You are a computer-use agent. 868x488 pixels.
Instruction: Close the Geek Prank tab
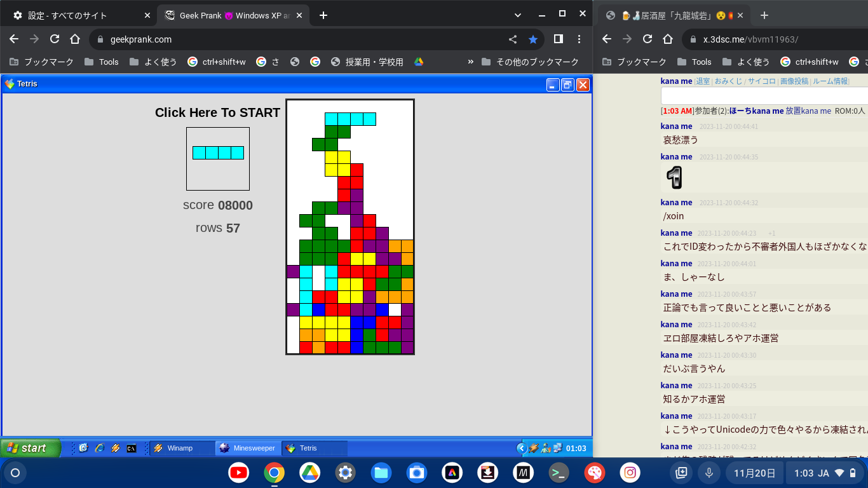(299, 15)
